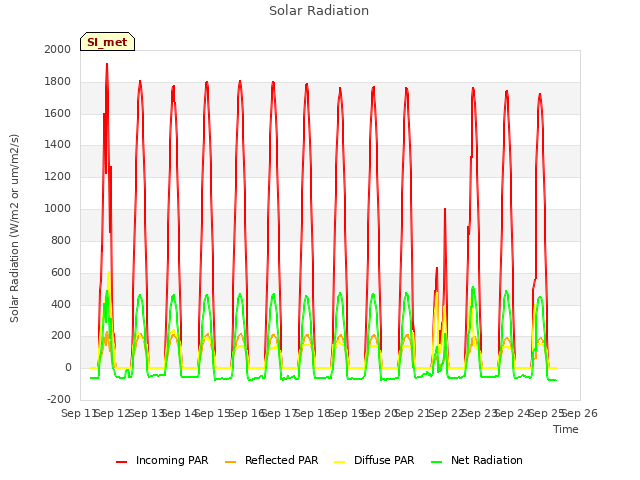Click the 600 y-axis tick label
This screenshot has width=640, height=480.
[x=61, y=272]
